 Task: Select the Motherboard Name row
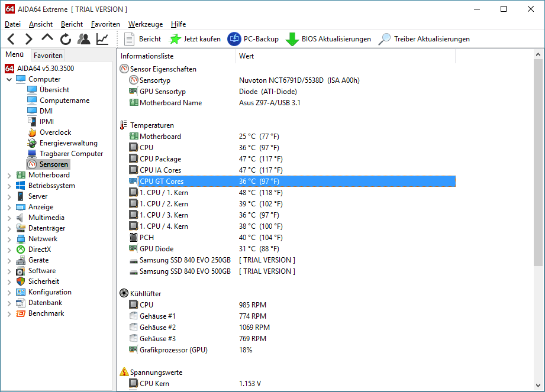tap(292, 103)
